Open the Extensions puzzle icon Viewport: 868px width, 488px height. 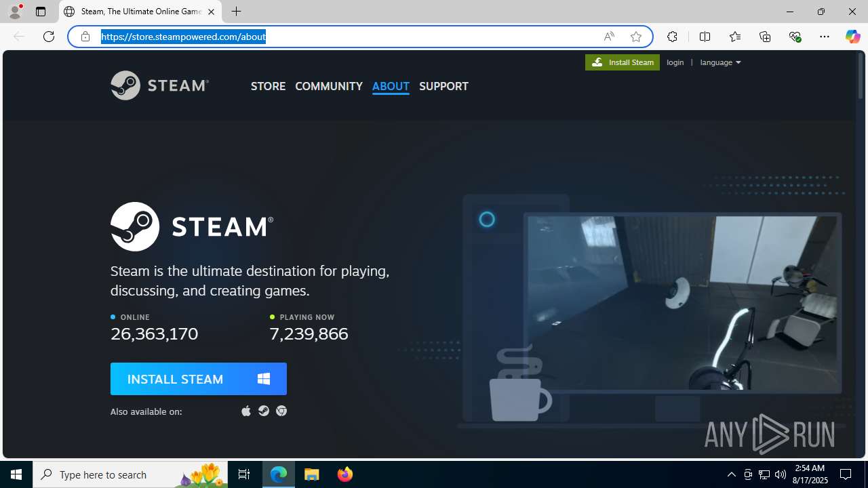pyautogui.click(x=672, y=37)
